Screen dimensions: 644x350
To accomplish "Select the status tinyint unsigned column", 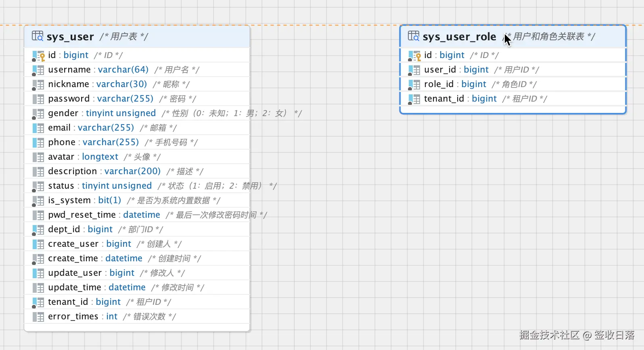I will pyautogui.click(x=137, y=186).
